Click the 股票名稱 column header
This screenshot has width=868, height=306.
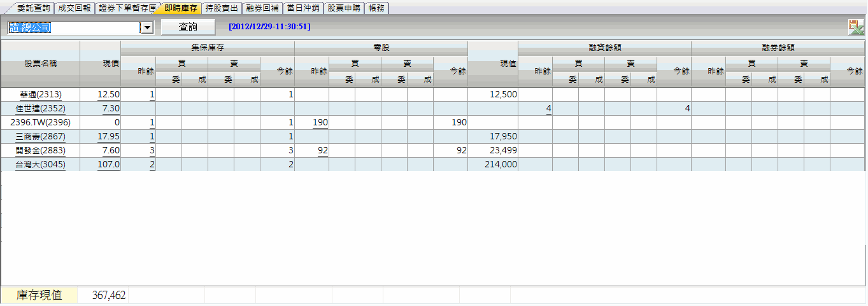click(x=40, y=64)
